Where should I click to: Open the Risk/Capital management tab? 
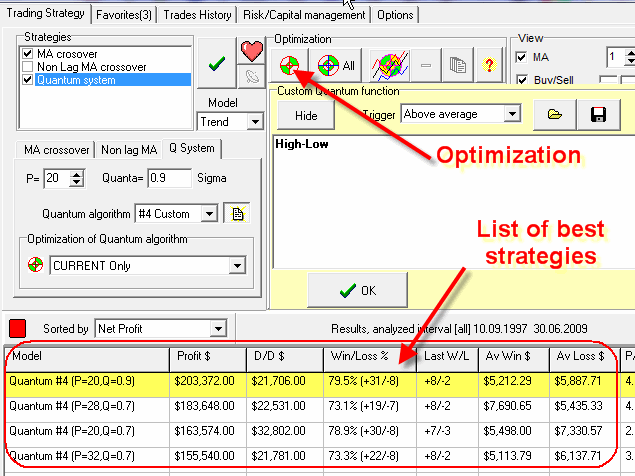[304, 15]
